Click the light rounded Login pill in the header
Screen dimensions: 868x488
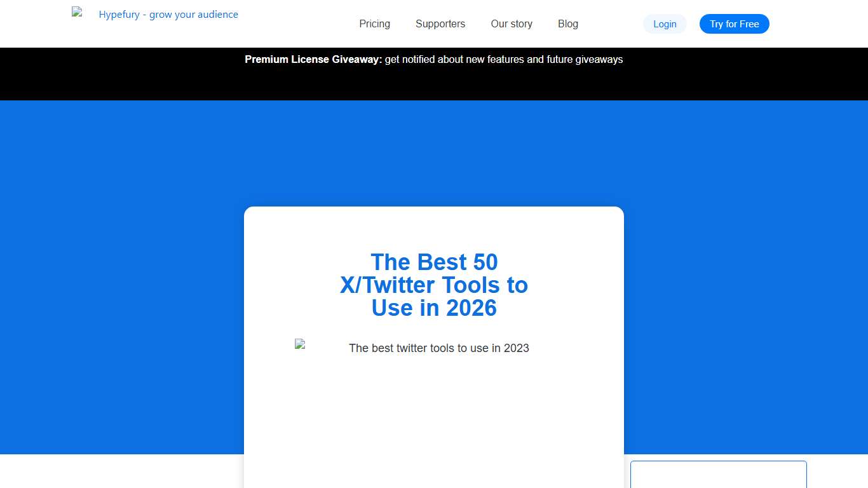coord(665,24)
